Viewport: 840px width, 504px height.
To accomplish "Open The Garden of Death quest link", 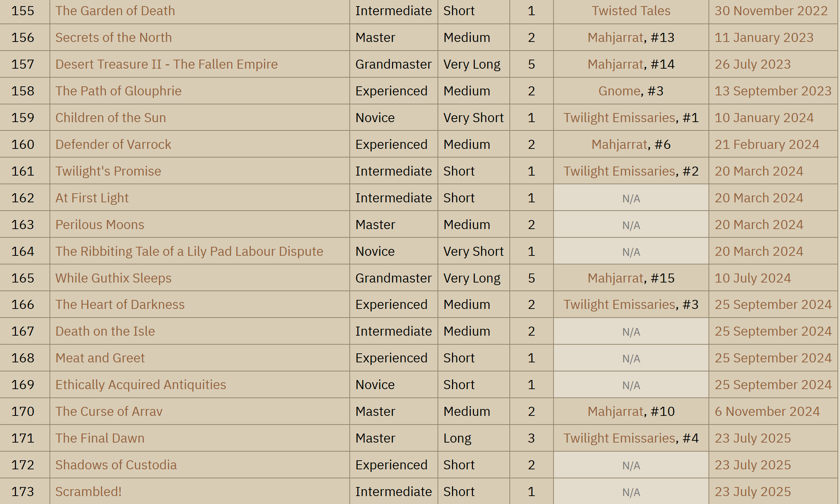I will coord(115,11).
